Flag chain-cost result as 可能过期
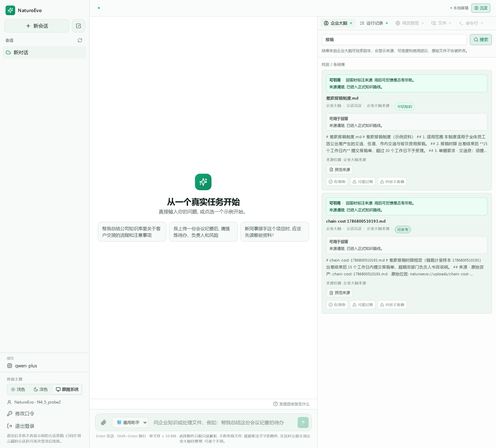This screenshot has width=496, height=448. 363,305
